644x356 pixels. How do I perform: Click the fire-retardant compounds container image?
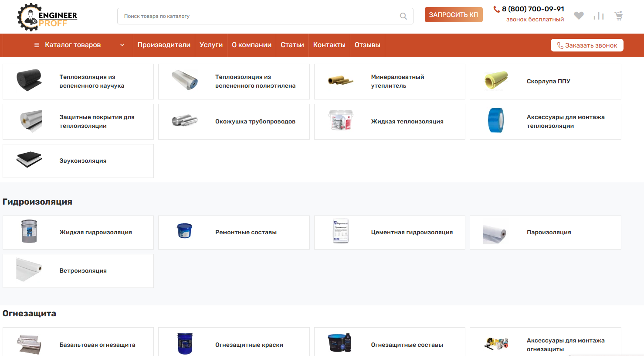point(339,343)
